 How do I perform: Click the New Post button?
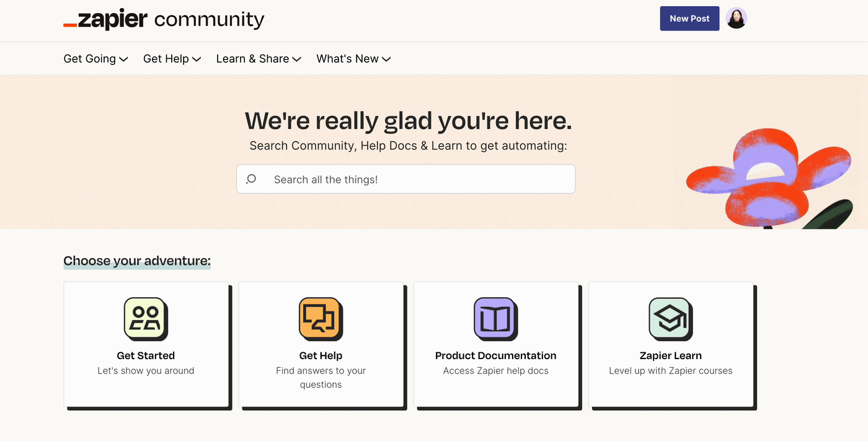(689, 19)
